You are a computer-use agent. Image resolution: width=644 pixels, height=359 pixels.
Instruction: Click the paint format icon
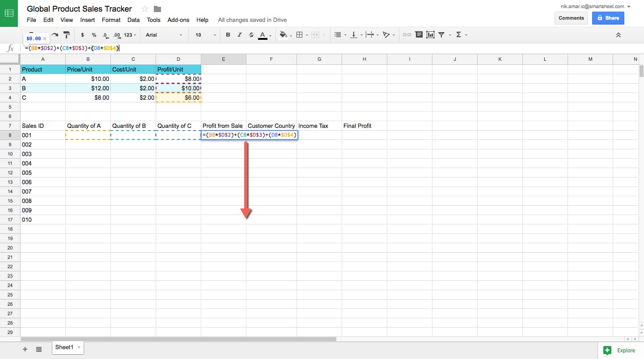click(67, 34)
